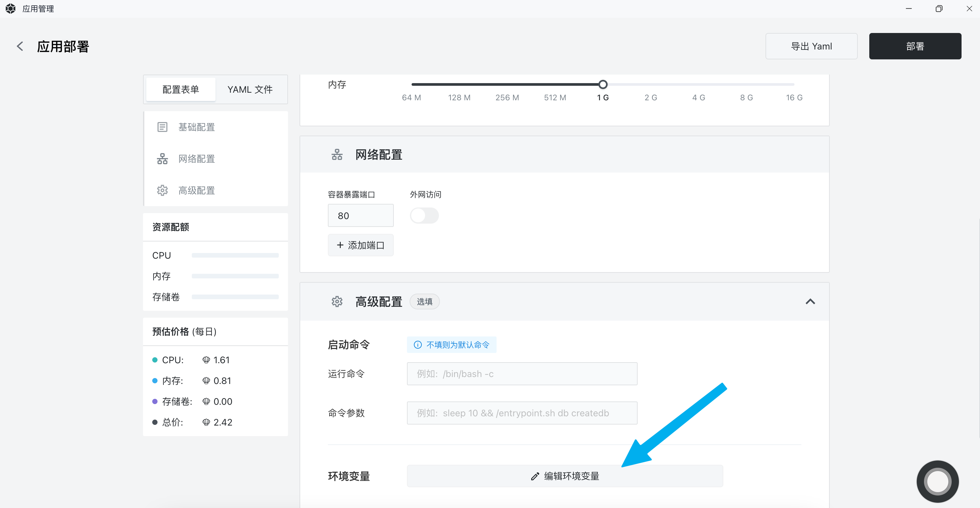Enable the 外网访问 toggle switch
The image size is (980, 508).
[x=424, y=216]
